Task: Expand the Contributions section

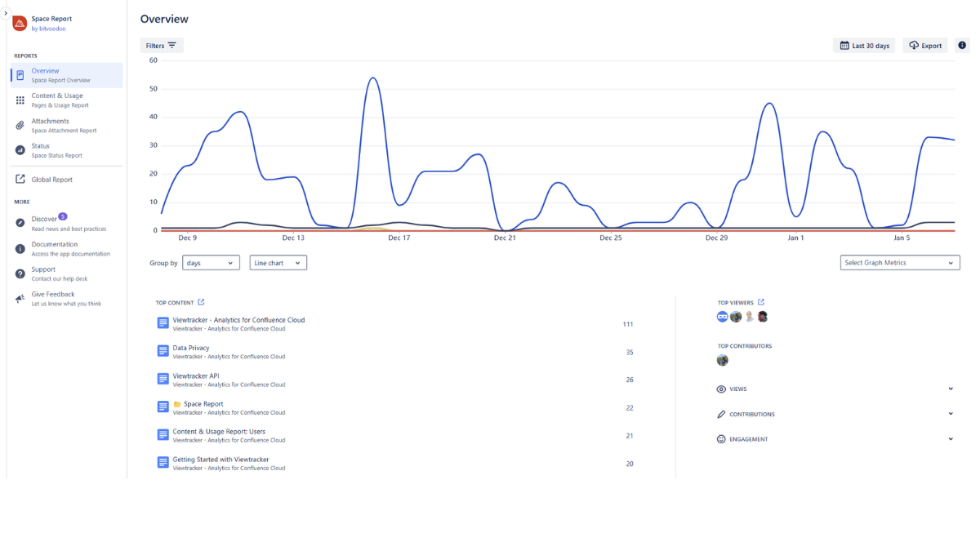Action: [x=951, y=414]
